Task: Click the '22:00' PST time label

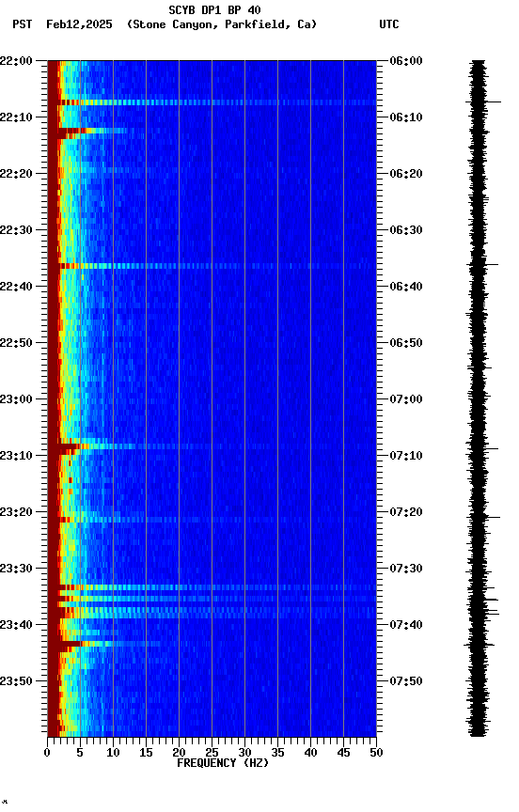Action: click(x=16, y=61)
